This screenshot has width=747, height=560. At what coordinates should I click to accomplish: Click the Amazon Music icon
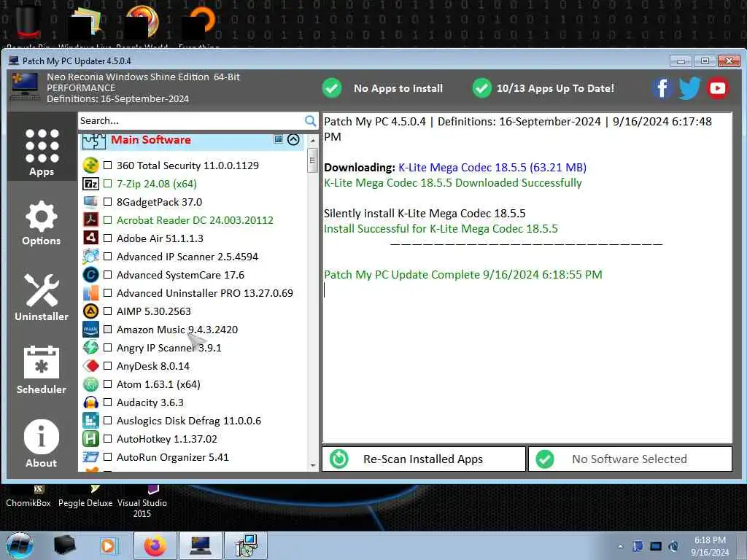click(90, 330)
